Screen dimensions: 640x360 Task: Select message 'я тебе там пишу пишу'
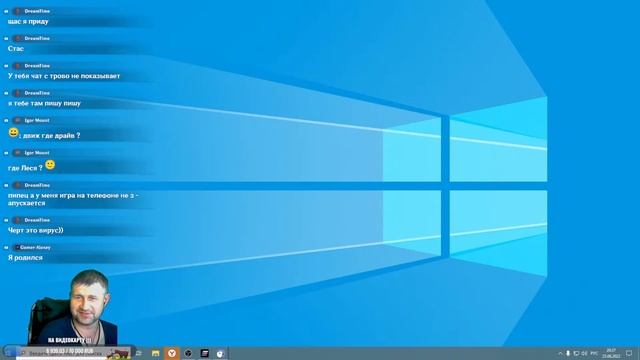click(44, 103)
